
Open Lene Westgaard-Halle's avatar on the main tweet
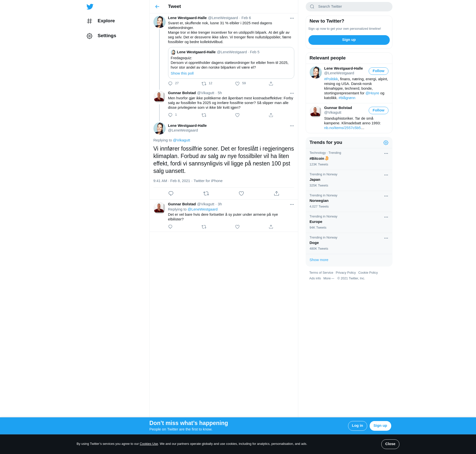point(159,128)
